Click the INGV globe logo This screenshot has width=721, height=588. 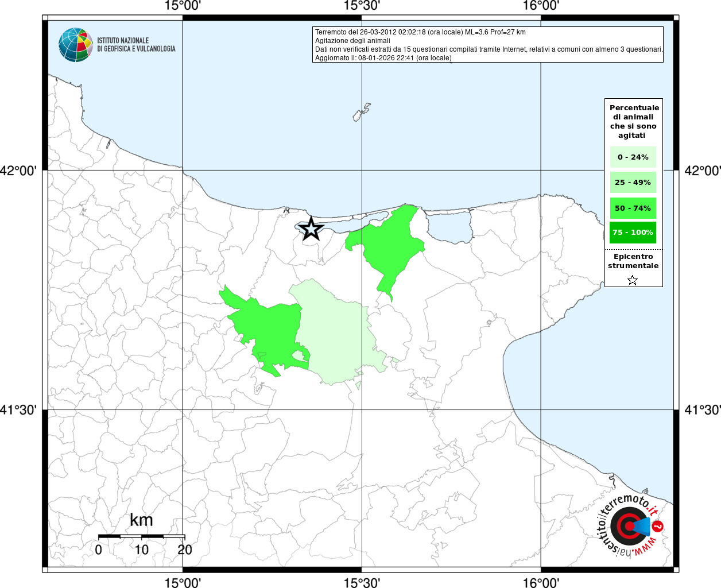pos(75,45)
